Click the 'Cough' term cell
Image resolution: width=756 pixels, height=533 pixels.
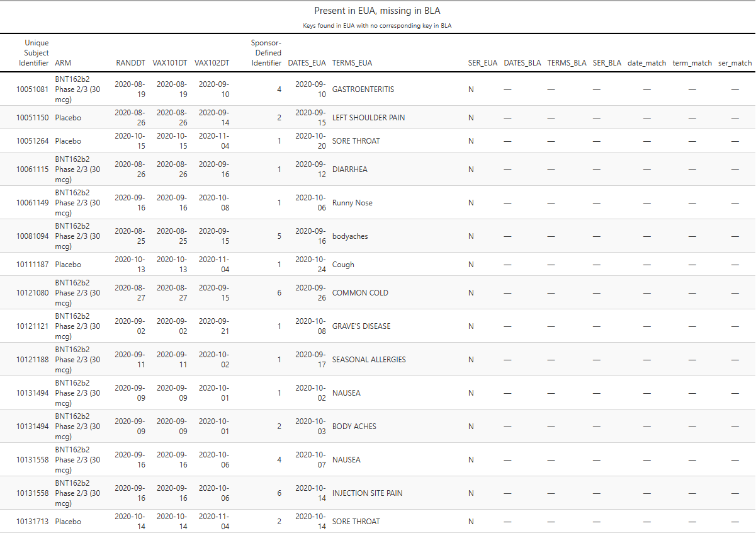pos(343,265)
